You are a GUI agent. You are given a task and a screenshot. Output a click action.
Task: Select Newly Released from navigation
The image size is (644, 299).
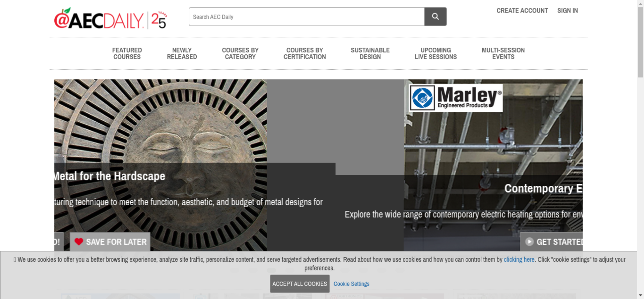tap(182, 53)
